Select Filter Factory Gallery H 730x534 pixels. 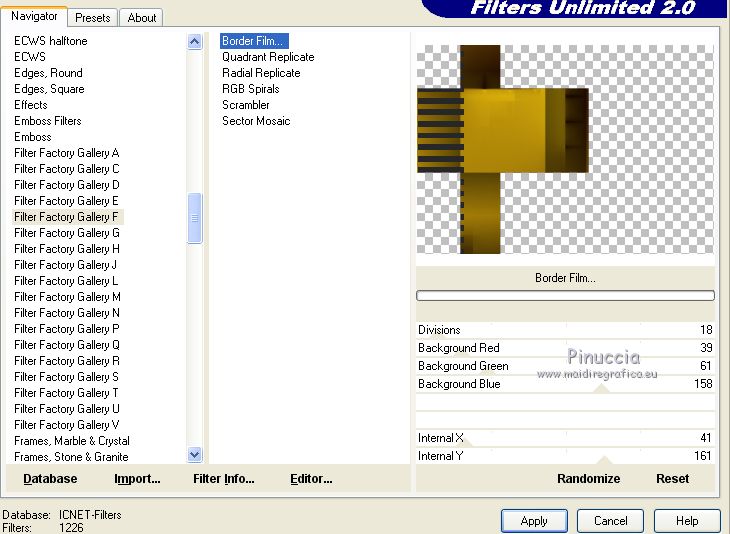click(67, 249)
